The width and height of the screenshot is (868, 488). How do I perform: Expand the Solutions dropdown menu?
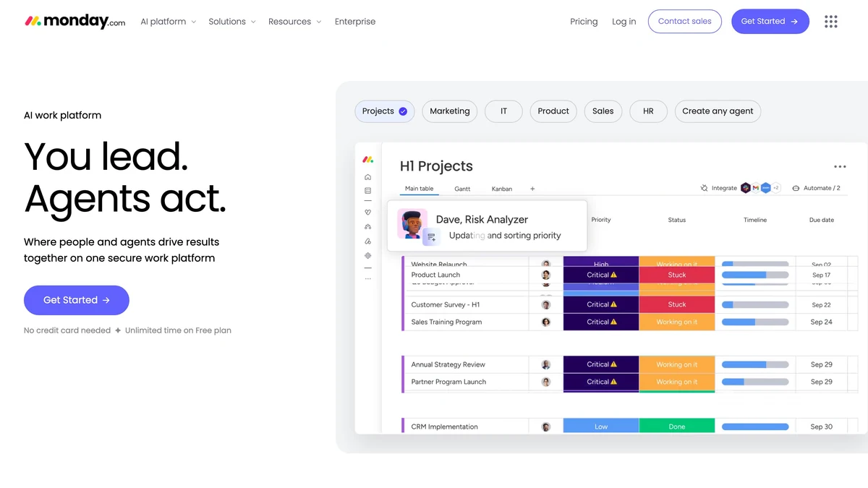point(232,22)
